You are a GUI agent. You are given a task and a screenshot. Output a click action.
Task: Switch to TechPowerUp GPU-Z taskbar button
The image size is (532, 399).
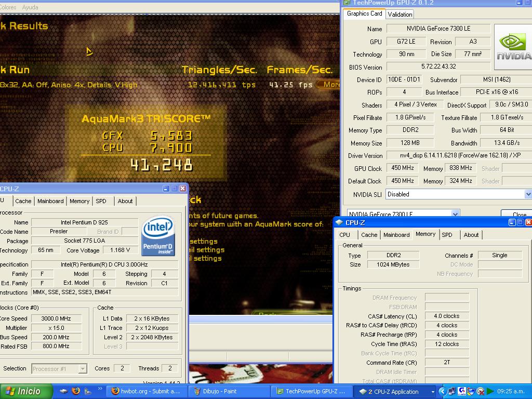[x=311, y=391]
